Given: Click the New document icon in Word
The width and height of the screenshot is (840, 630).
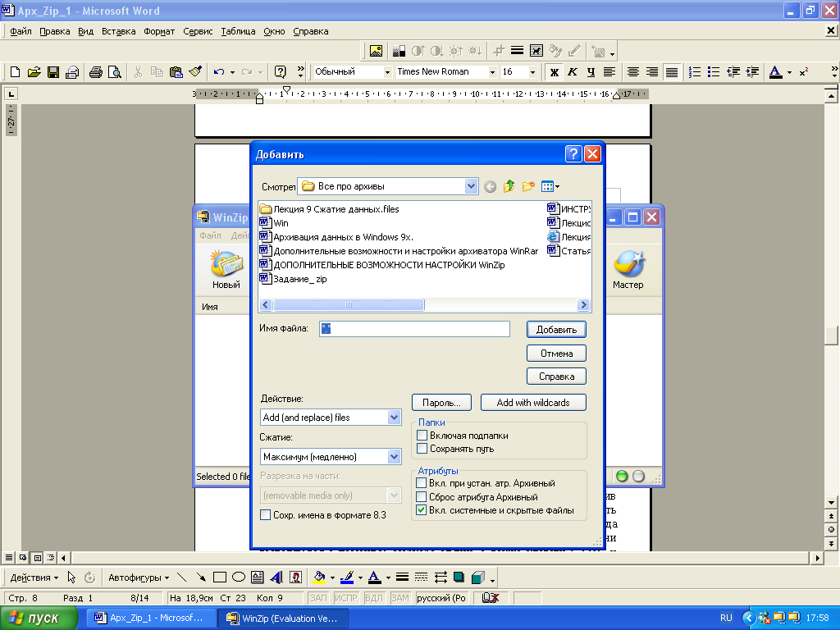Looking at the screenshot, I should pyautogui.click(x=15, y=72).
